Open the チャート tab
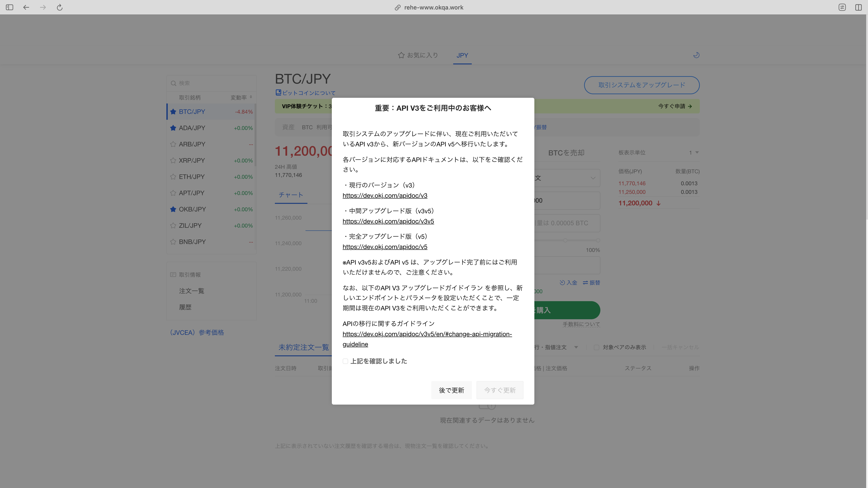 [x=291, y=195]
